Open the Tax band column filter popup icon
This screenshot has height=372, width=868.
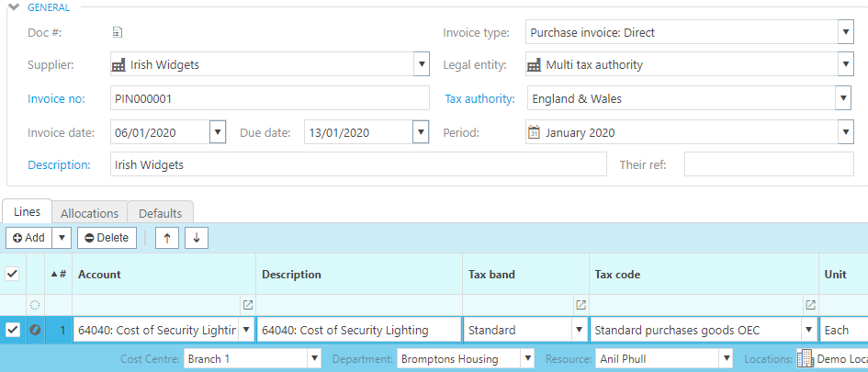581,304
